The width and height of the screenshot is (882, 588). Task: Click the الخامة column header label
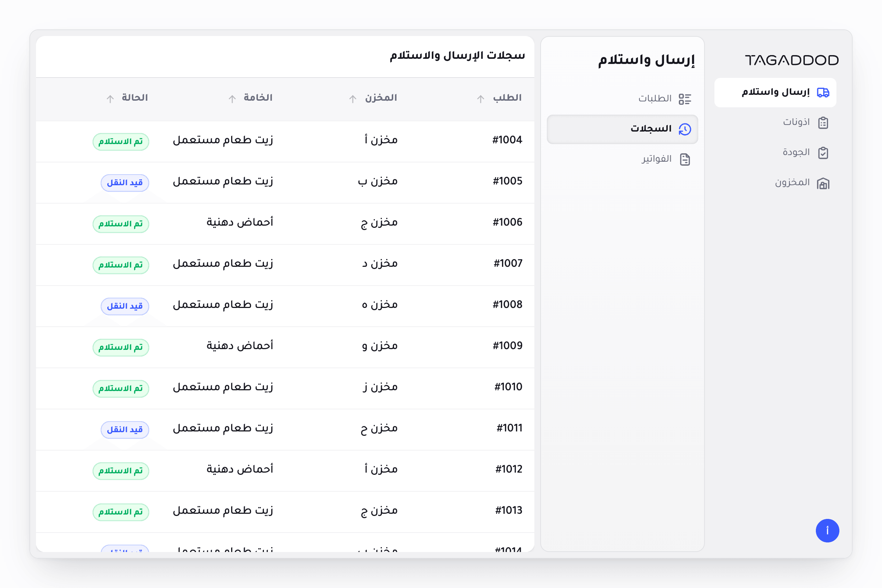[258, 98]
